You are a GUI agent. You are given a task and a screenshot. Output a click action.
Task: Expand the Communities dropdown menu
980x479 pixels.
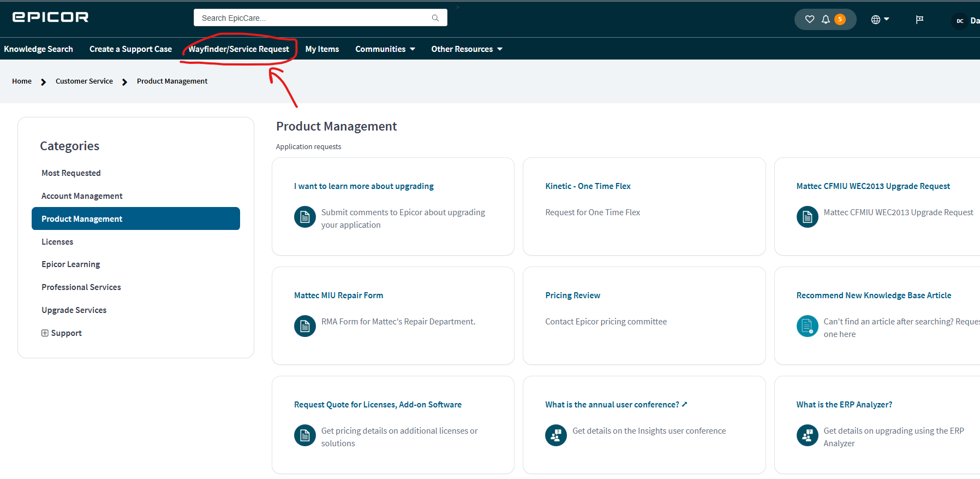[x=385, y=49]
